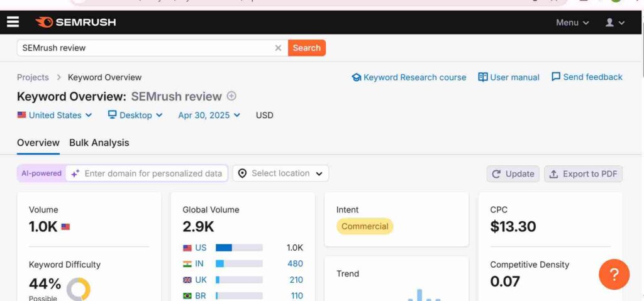Clear the search field with X icon
The height and width of the screenshot is (301, 644).
point(278,48)
